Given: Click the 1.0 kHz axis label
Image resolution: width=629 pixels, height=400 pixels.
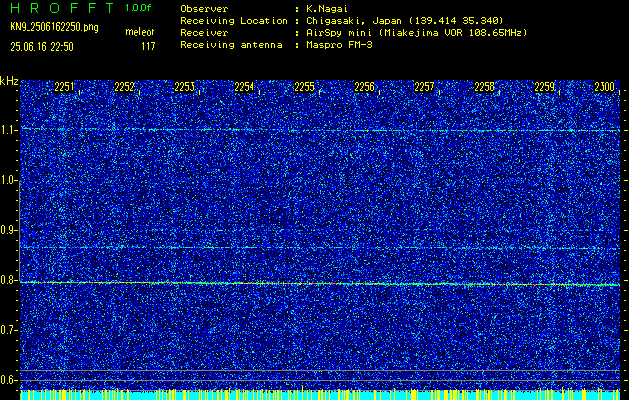Looking at the screenshot, I should (8, 181).
